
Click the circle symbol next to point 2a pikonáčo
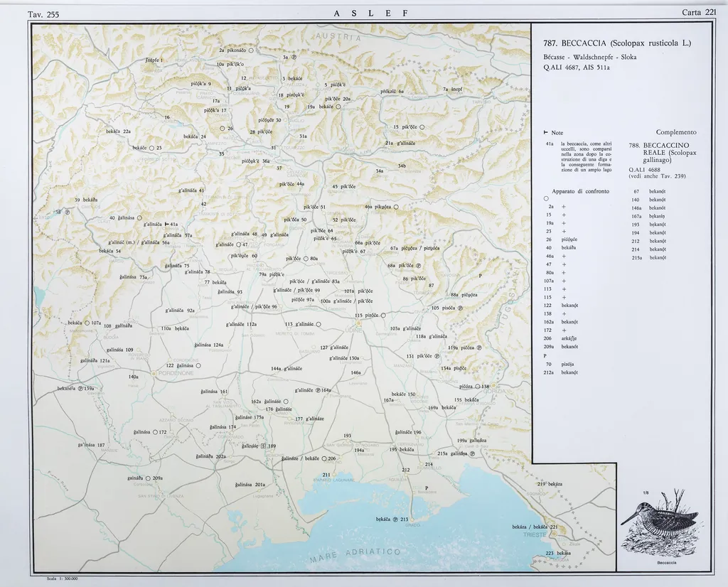point(251,51)
